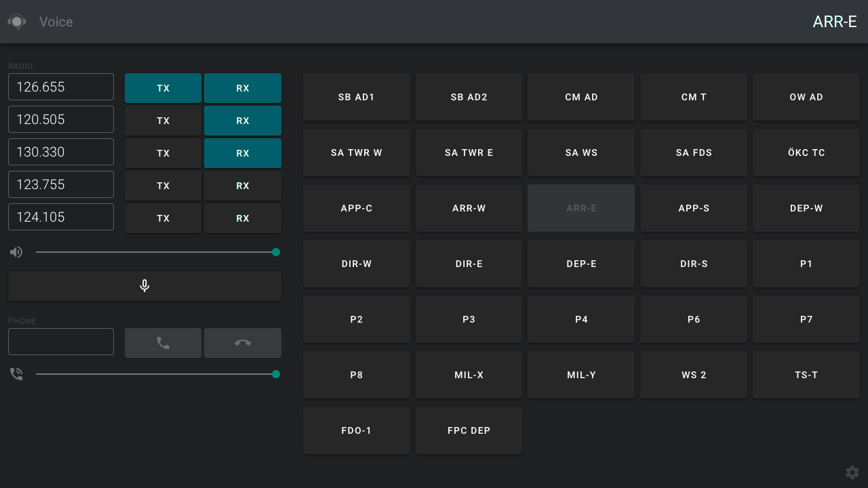Disable RX on frequency 130.330
868x488 pixels.
243,153
